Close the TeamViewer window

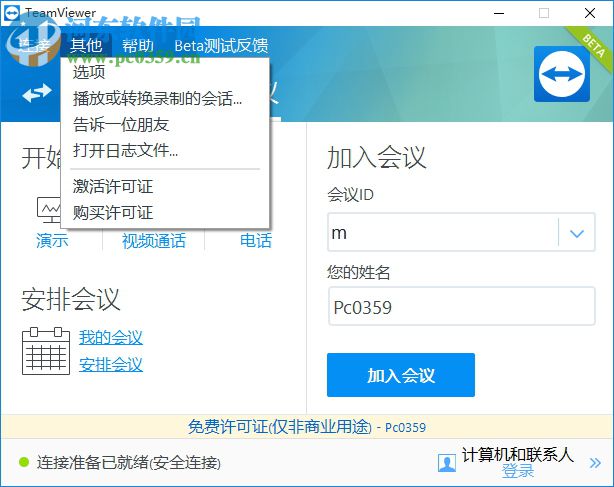click(x=590, y=13)
